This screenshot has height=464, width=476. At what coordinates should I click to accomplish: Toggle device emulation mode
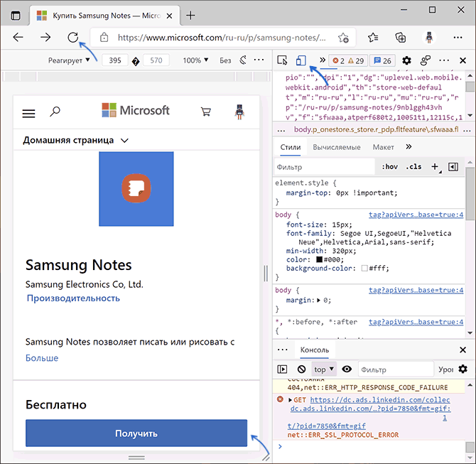click(301, 60)
